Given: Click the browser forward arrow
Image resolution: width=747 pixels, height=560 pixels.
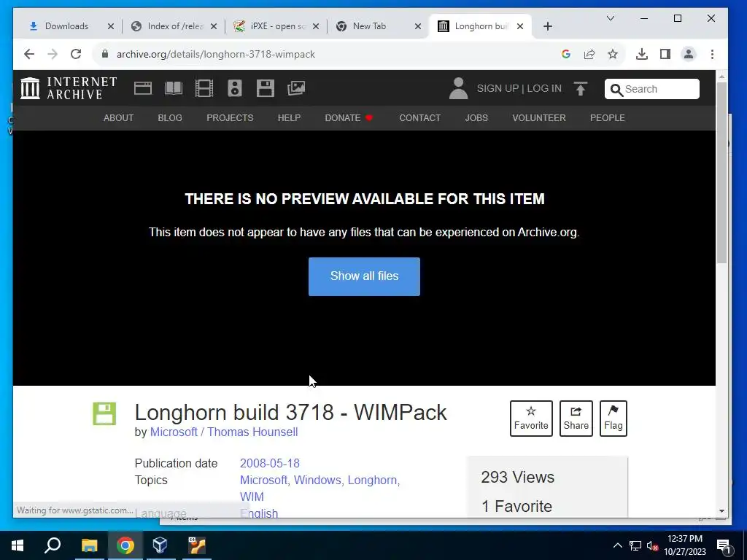Looking at the screenshot, I should (53, 54).
